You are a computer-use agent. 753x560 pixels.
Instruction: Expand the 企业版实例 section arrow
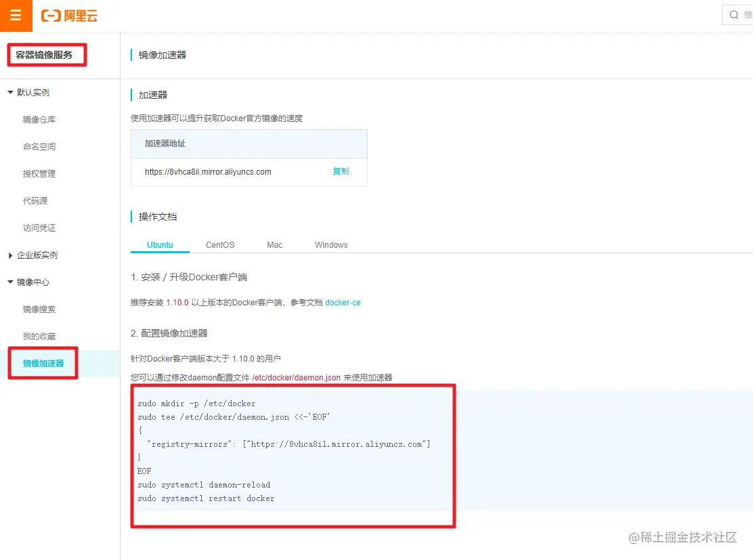10,255
